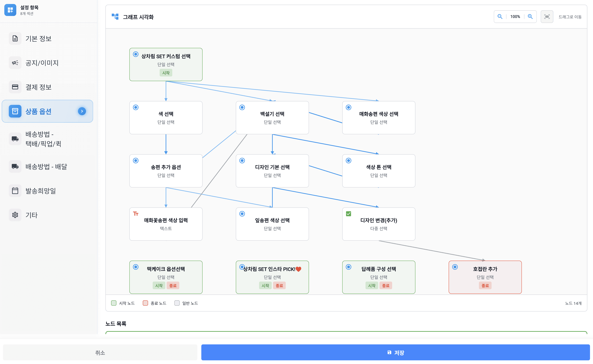Viewport: 593px width, 364px height.
Task: Click the 기본 정보 document icon
Action: (15, 39)
